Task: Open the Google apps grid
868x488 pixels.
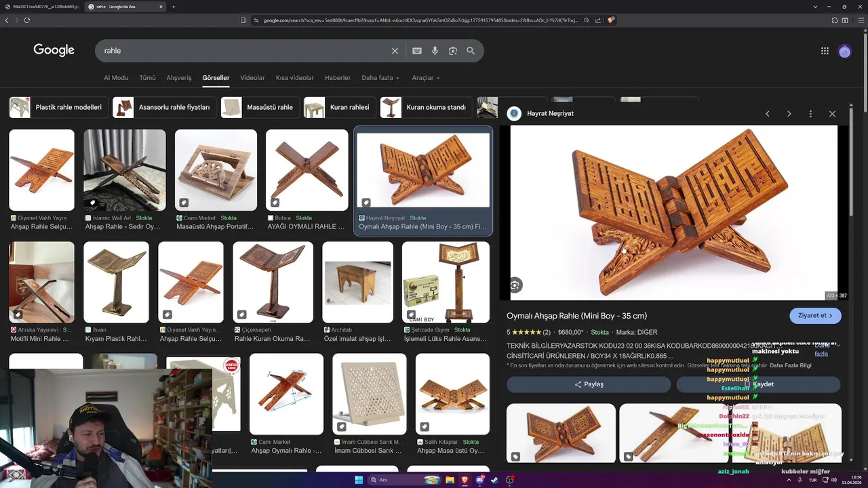Action: (x=825, y=51)
